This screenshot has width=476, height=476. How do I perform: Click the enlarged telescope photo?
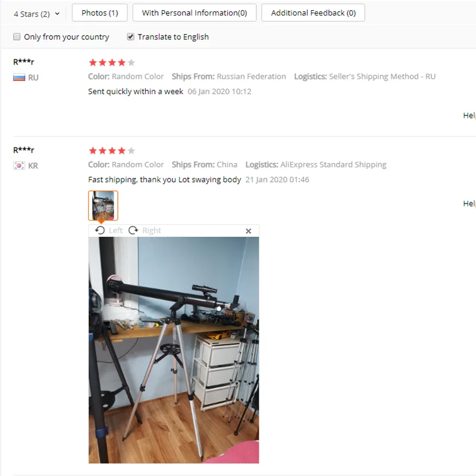174,350
